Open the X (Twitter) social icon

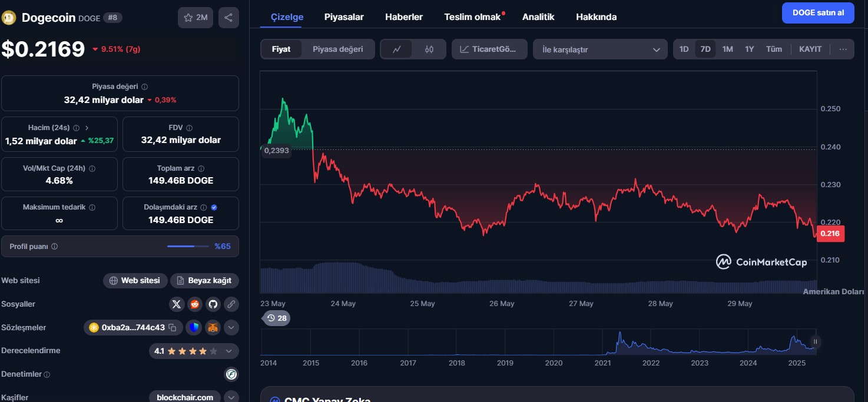[177, 304]
